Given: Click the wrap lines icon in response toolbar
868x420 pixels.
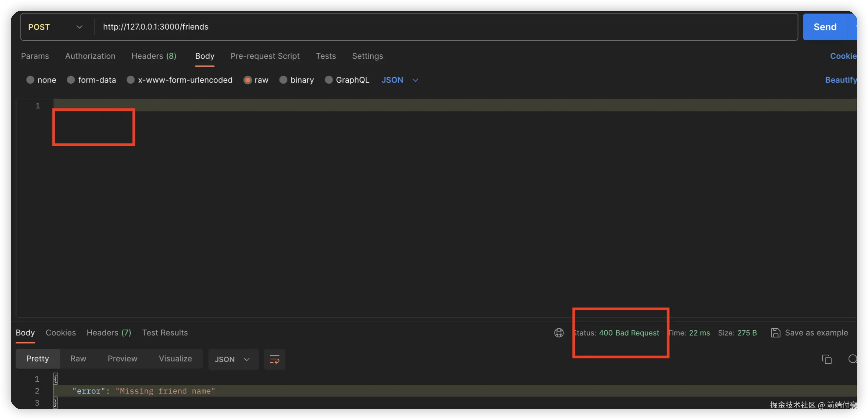Looking at the screenshot, I should click(x=274, y=359).
